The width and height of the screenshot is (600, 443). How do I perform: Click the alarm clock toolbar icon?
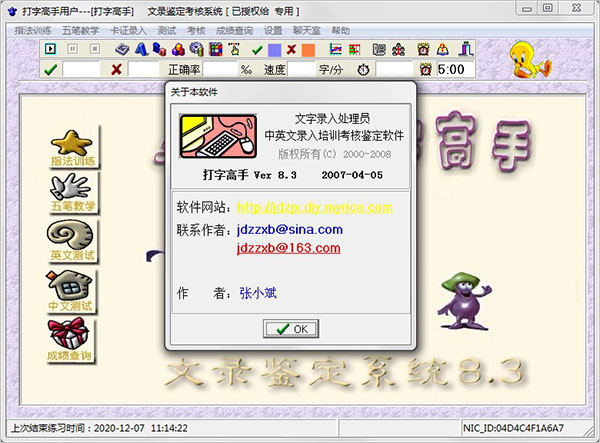point(423,49)
